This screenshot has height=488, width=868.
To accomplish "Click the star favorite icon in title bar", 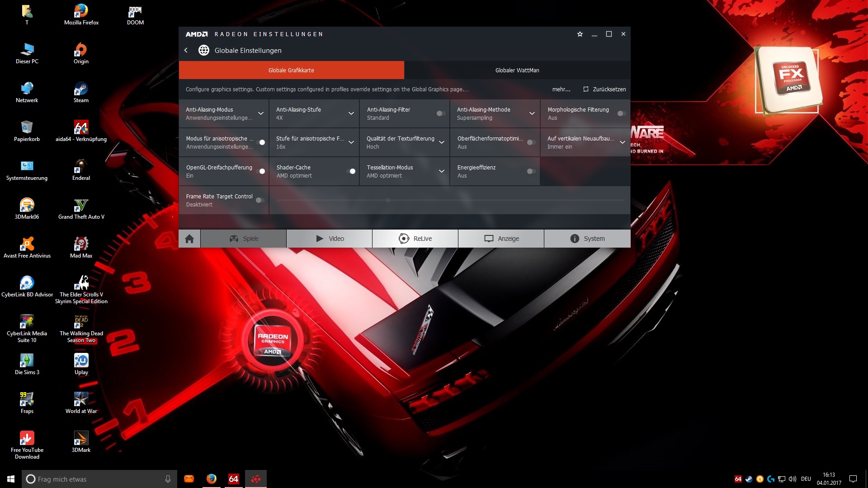I will pos(580,34).
